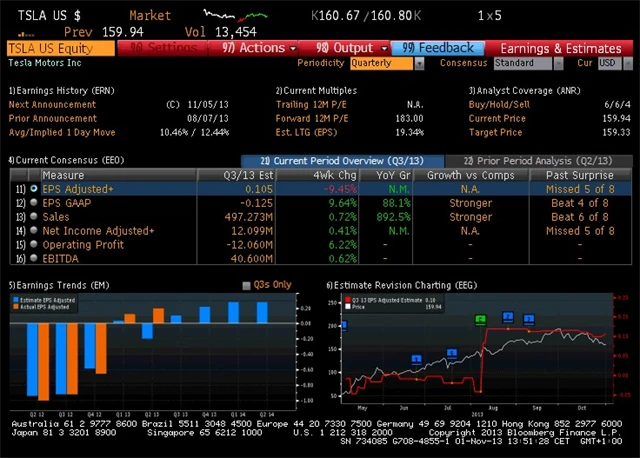This screenshot has height=458, width=640.
Task: Click the white Price legend icon
Action: click(346, 305)
